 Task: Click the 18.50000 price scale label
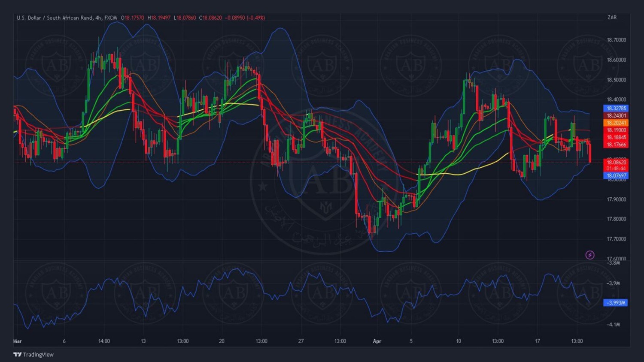coord(616,80)
